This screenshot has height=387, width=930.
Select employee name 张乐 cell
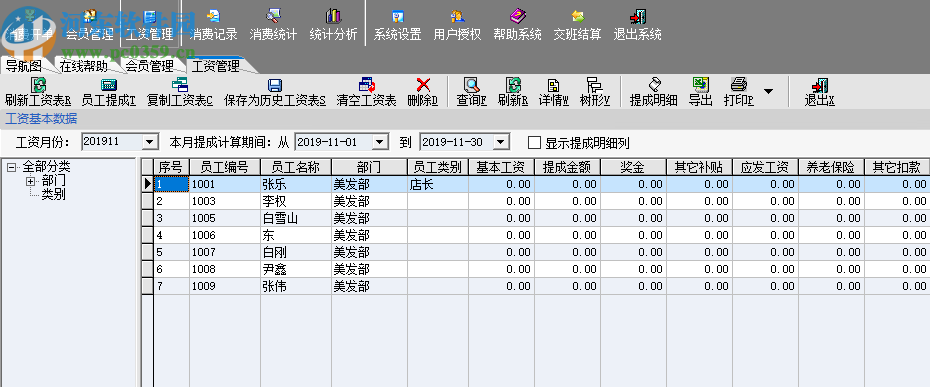pyautogui.click(x=296, y=184)
